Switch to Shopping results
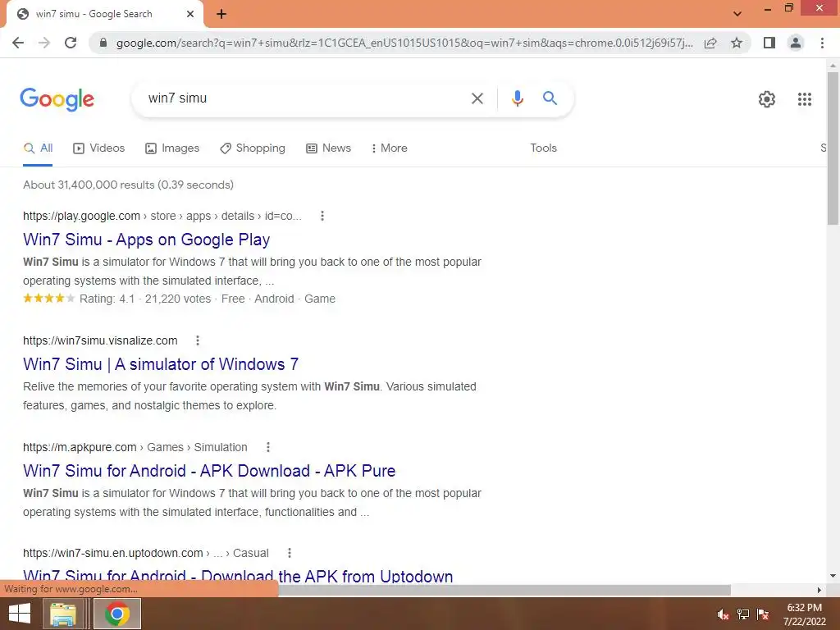The image size is (840, 630). 253,148
